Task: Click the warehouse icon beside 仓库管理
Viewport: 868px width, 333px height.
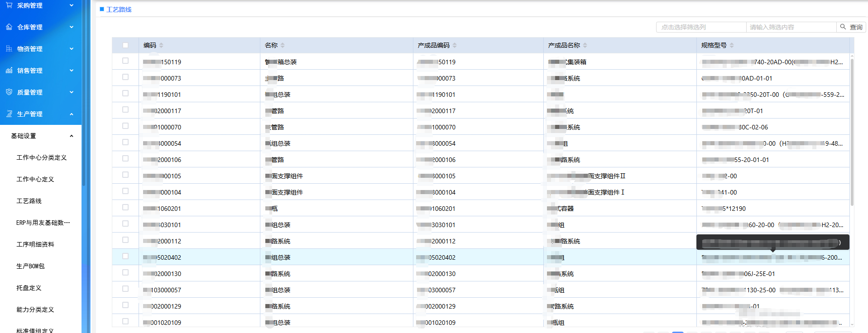Action: [x=9, y=27]
